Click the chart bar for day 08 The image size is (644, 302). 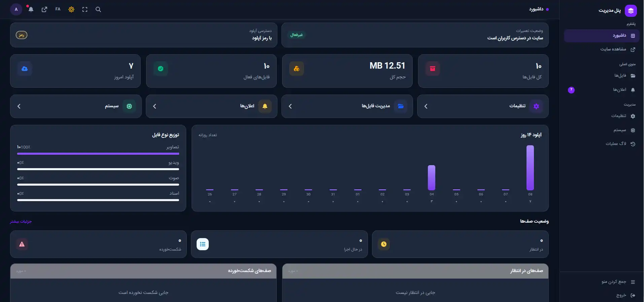point(530,168)
